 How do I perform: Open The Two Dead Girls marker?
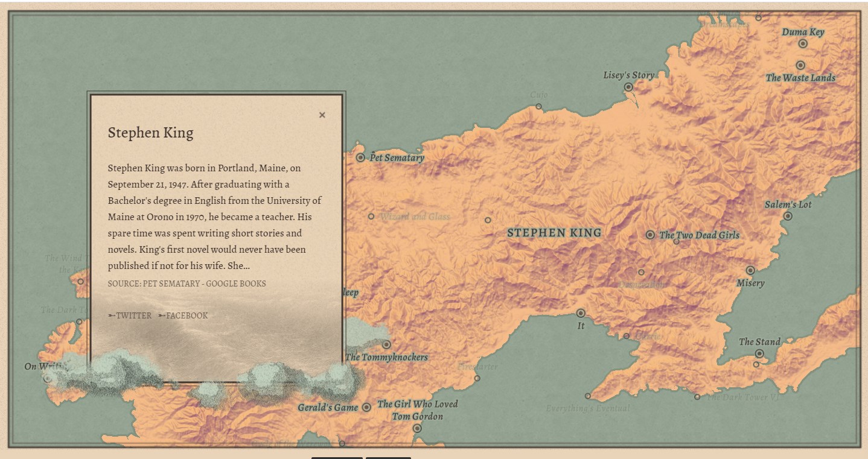click(x=650, y=235)
